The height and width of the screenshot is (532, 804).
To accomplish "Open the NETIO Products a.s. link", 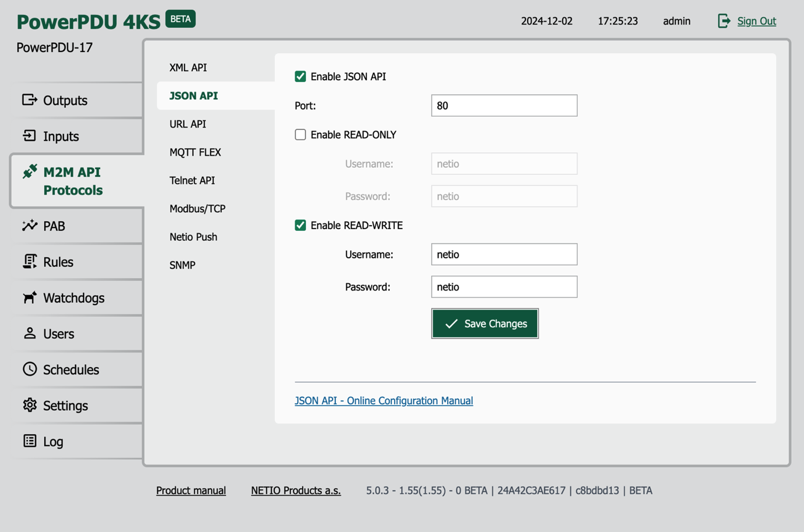I will coord(296,490).
